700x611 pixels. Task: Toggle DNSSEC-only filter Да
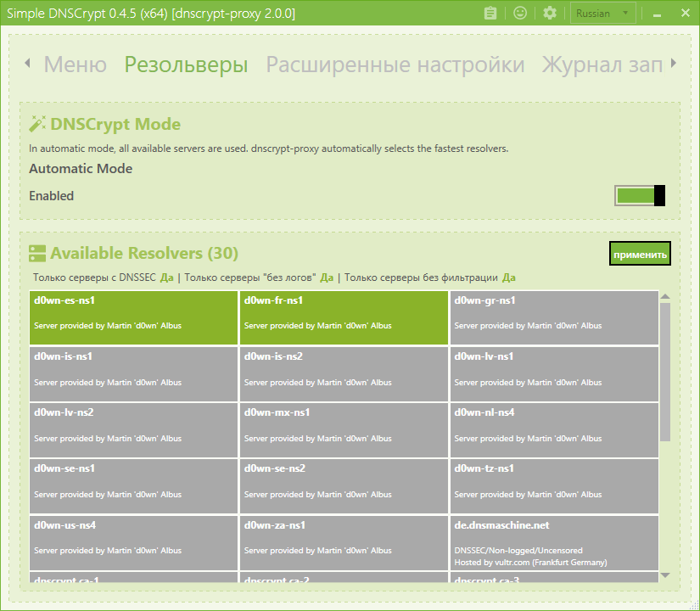[166, 277]
